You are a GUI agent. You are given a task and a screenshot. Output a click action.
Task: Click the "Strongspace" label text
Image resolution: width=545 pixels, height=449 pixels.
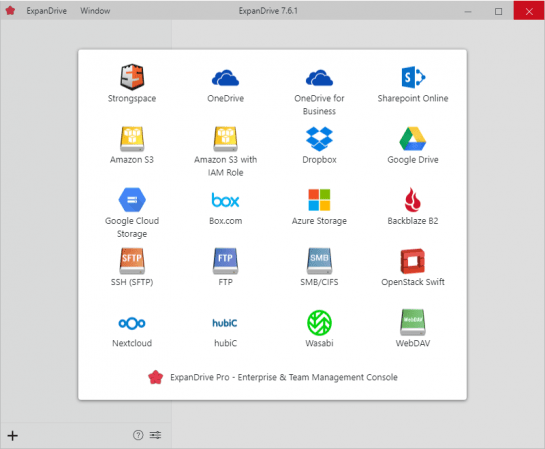[x=132, y=99]
